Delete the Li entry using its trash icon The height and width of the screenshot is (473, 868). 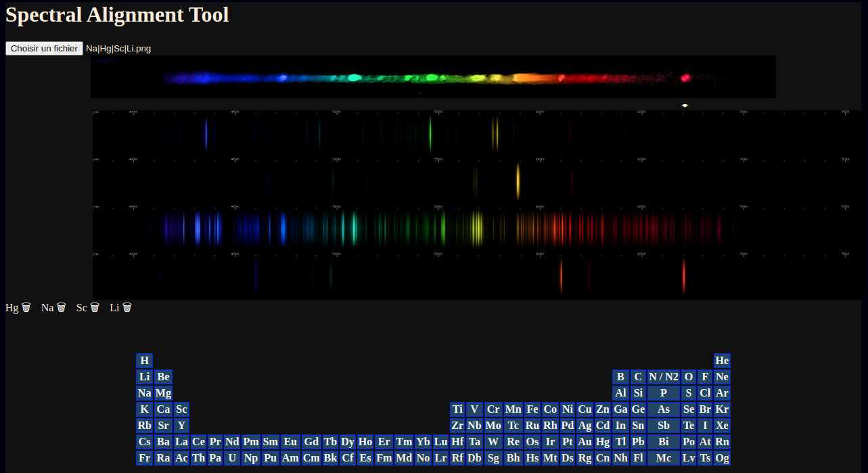tap(127, 308)
